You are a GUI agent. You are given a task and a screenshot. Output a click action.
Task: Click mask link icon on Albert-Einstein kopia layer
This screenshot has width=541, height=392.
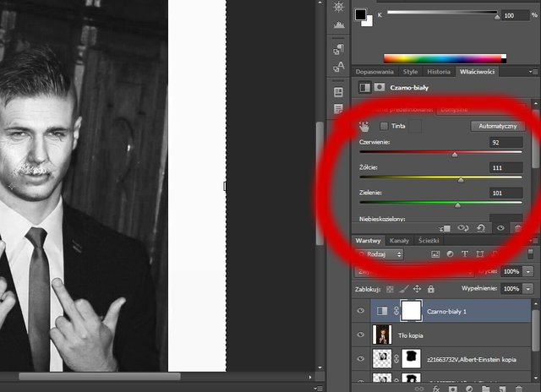tap(396, 359)
